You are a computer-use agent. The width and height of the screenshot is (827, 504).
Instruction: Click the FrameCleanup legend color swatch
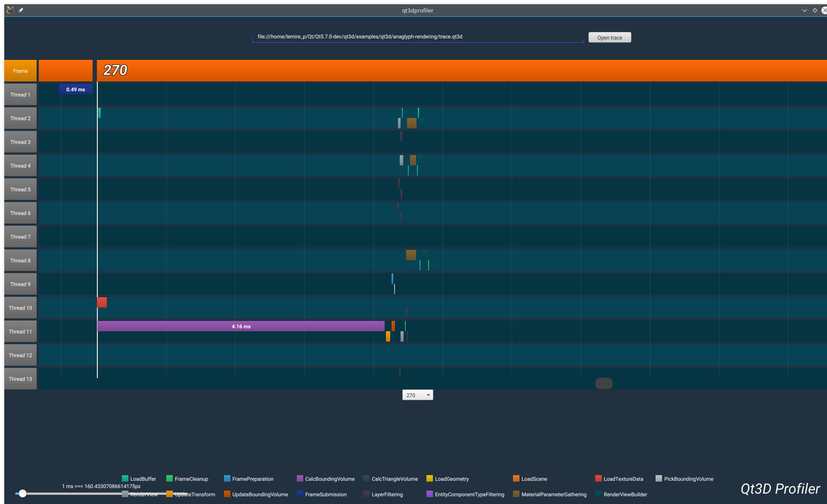[x=169, y=478]
